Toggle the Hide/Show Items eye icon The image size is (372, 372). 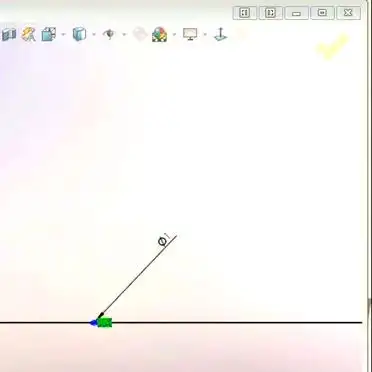(x=109, y=34)
